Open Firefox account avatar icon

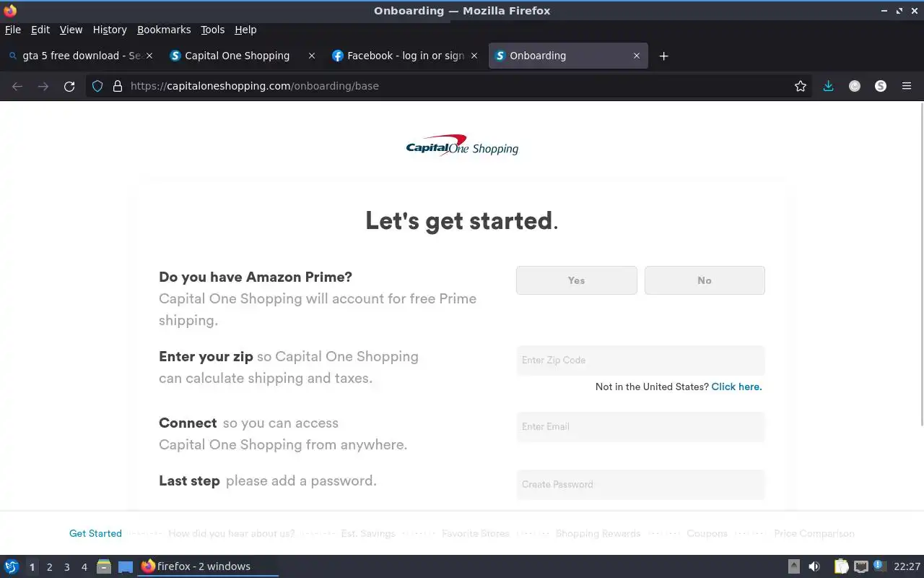[x=855, y=86]
